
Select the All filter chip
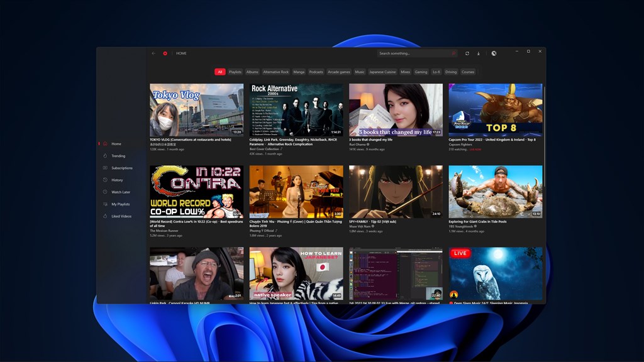coord(219,72)
